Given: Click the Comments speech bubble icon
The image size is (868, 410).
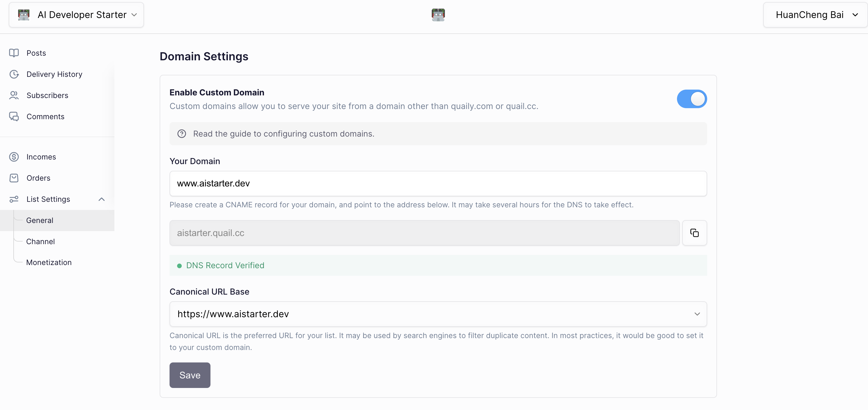Looking at the screenshot, I should click(x=14, y=117).
